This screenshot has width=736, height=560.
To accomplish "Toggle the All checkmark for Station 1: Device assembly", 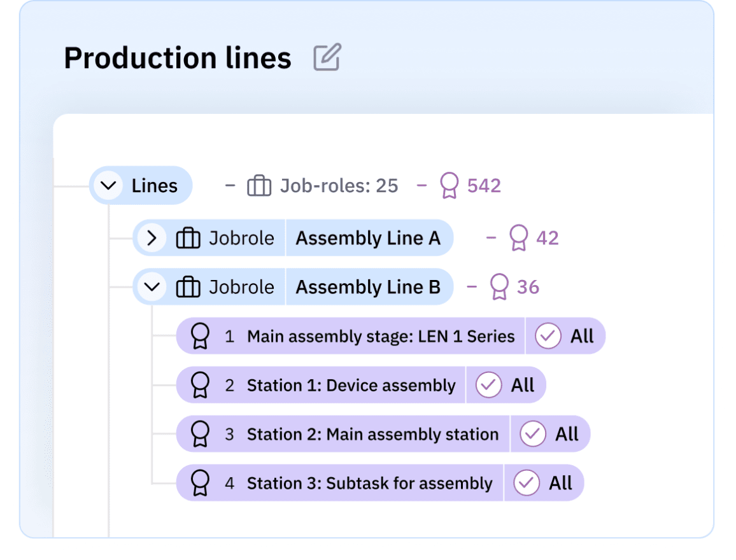I will 489,385.
